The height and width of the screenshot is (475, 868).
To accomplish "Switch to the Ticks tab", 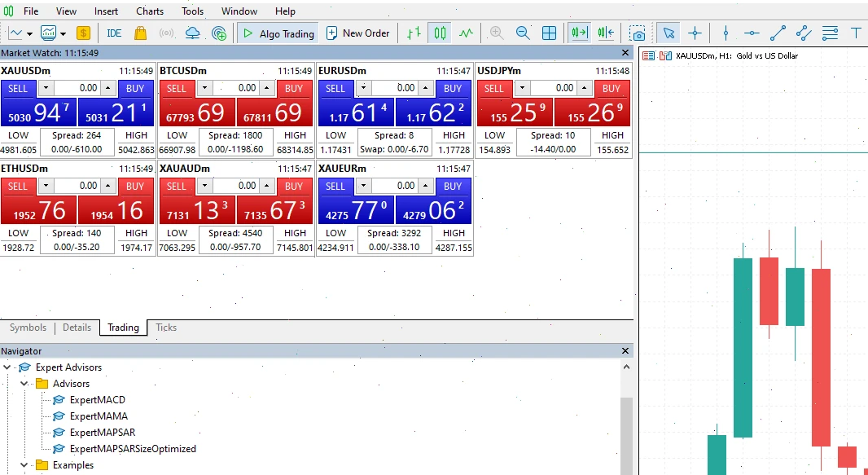I will click(x=166, y=328).
